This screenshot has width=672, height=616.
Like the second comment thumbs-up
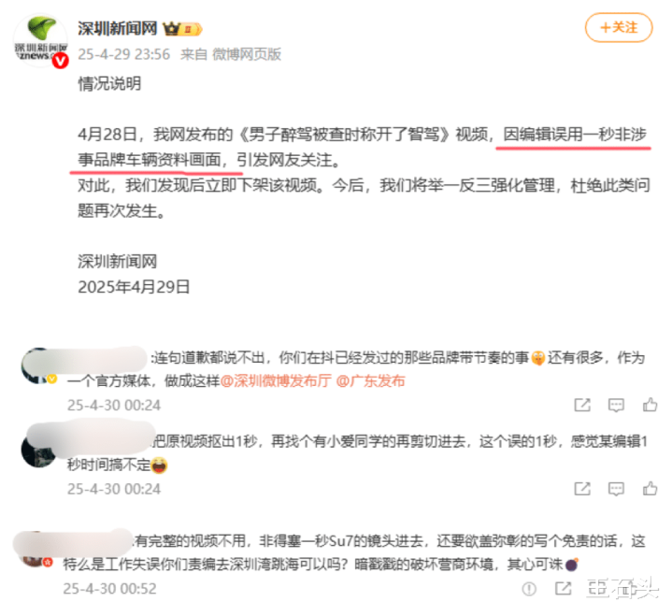point(650,488)
